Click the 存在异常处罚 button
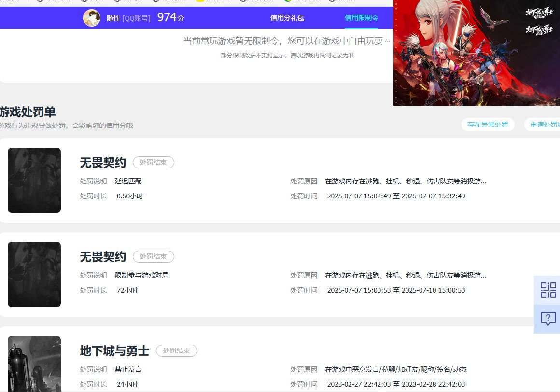The height and width of the screenshot is (392, 560). click(488, 125)
